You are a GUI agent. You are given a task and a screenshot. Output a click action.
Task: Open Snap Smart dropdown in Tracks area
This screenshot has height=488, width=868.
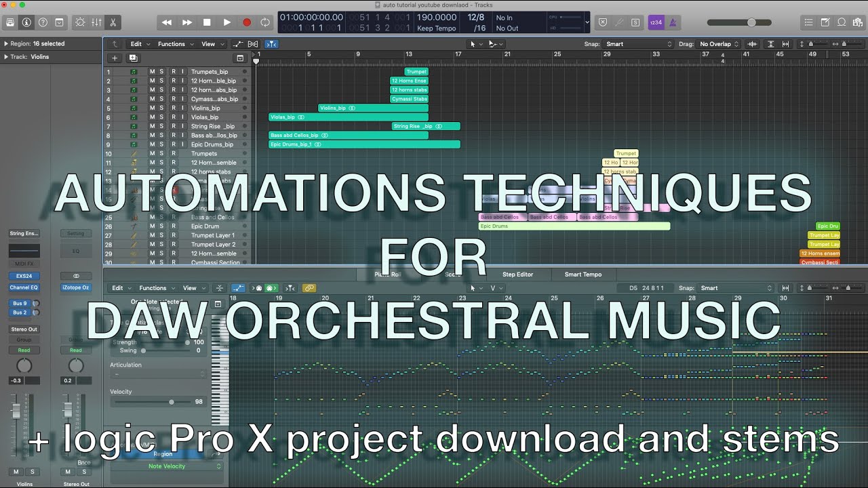639,44
